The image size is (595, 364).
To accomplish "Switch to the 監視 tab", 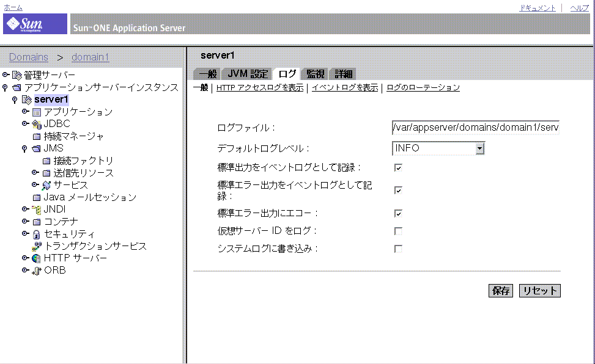I will [x=316, y=74].
